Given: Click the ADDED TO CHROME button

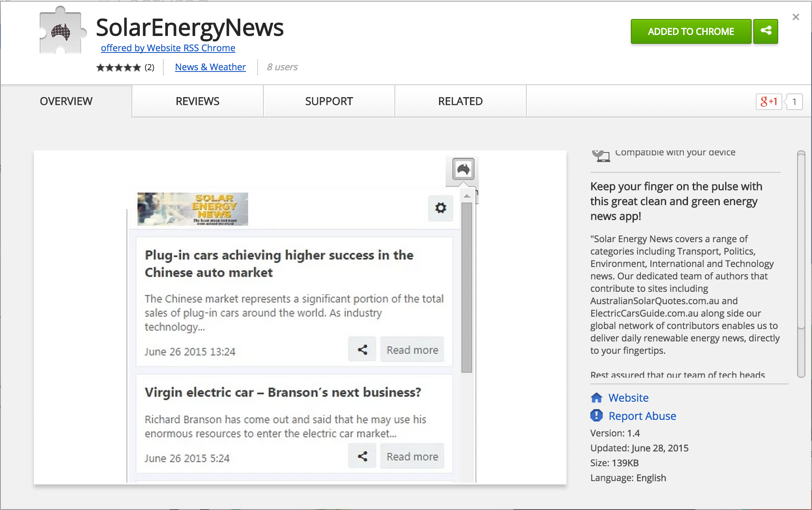Looking at the screenshot, I should pos(691,31).
